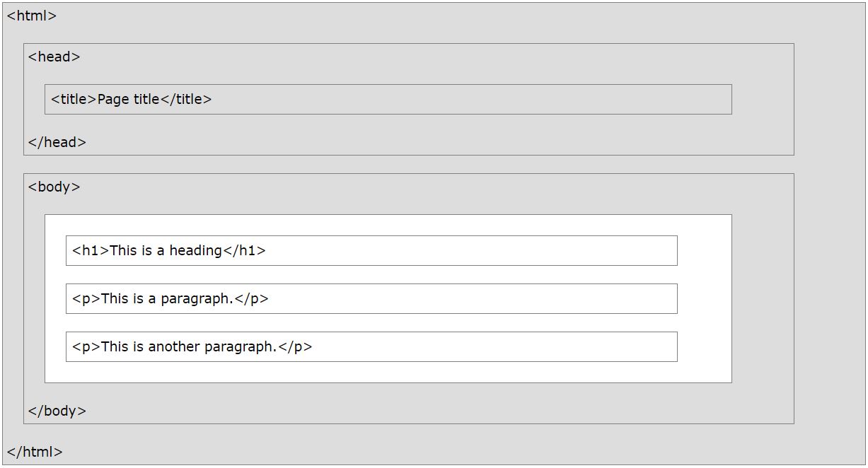Click the opening <h1> tag
Screen dimensions: 868x468
[x=91, y=250]
